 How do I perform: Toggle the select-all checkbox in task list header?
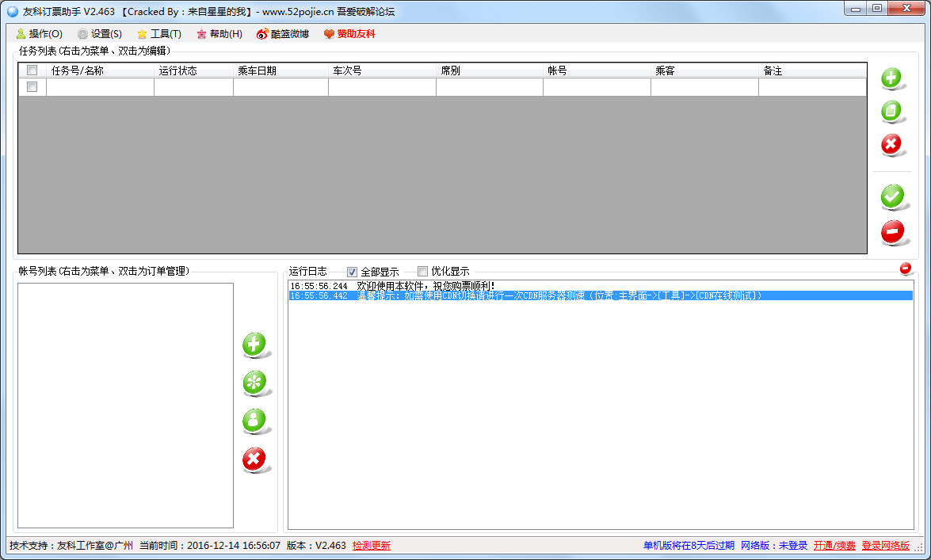pyautogui.click(x=31, y=70)
